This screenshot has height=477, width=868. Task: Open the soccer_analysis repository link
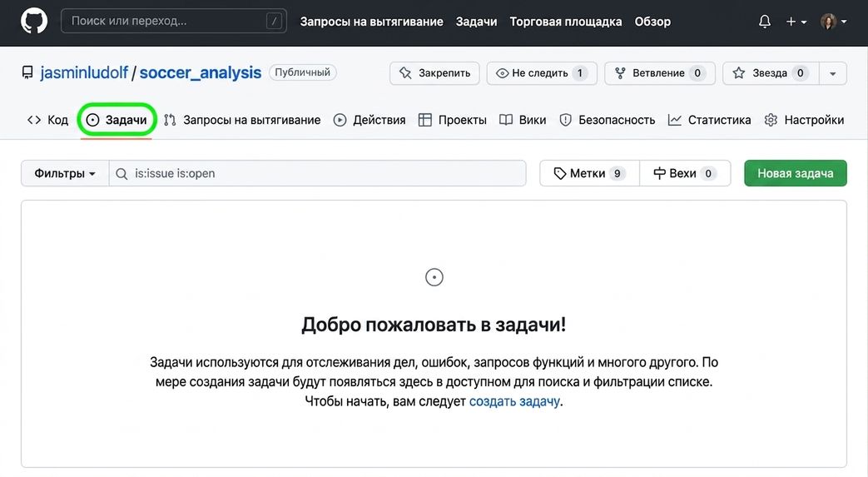click(x=200, y=72)
